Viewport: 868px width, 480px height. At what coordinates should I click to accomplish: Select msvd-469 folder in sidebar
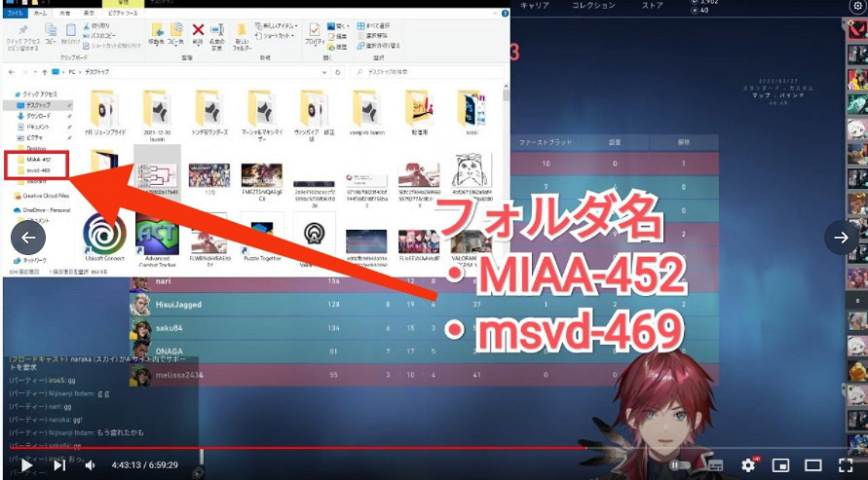pyautogui.click(x=38, y=170)
